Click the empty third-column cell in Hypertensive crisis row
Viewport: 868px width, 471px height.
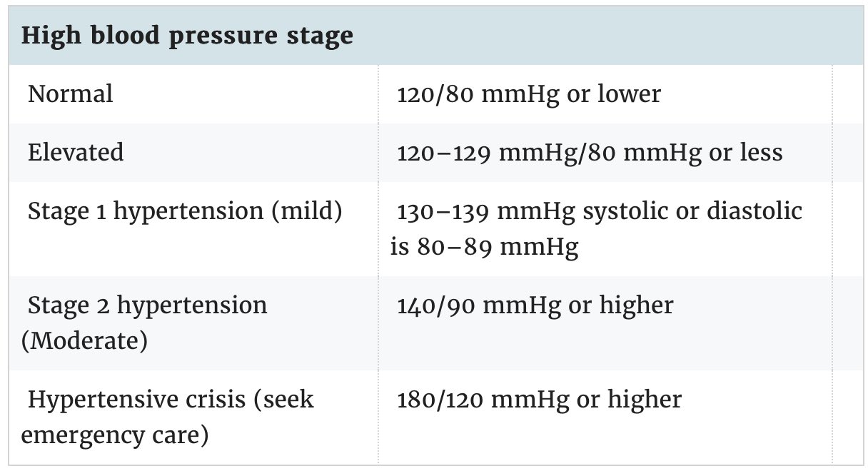[846, 416]
